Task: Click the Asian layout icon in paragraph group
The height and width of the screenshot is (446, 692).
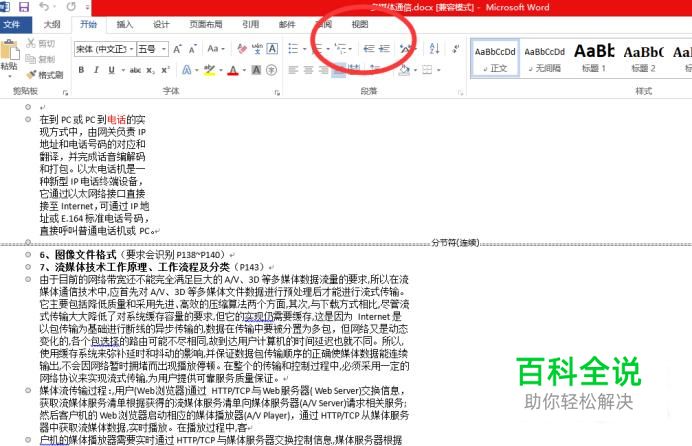Action: (405, 49)
